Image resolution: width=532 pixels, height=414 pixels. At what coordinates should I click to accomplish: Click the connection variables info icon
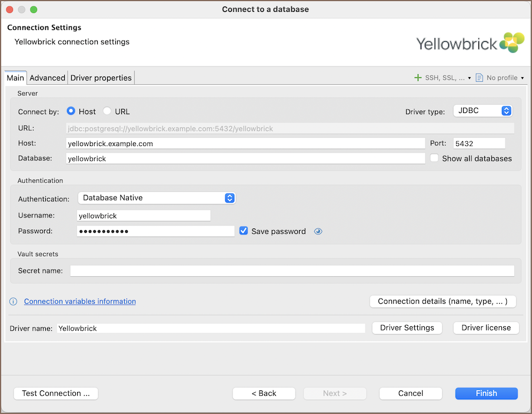(x=14, y=302)
